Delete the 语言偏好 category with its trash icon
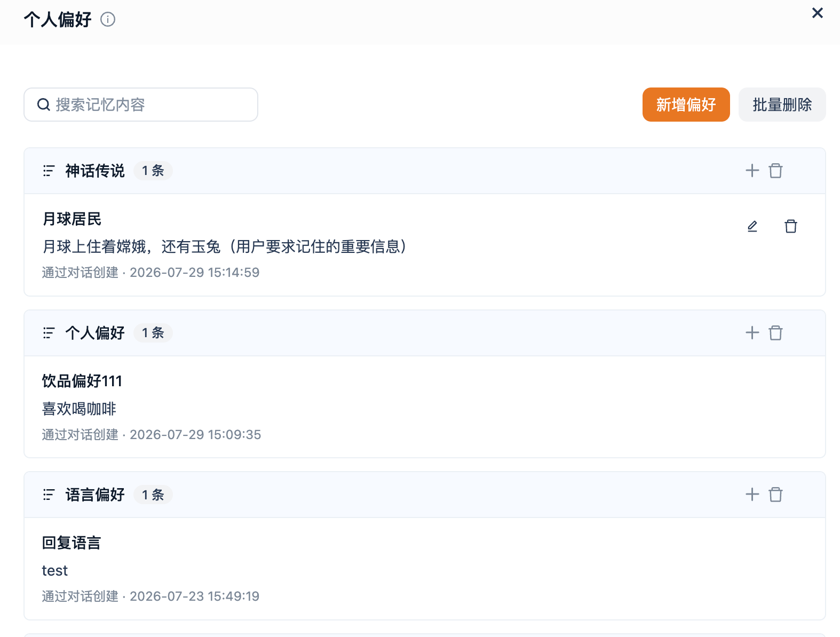The width and height of the screenshot is (840, 637). pos(775,495)
